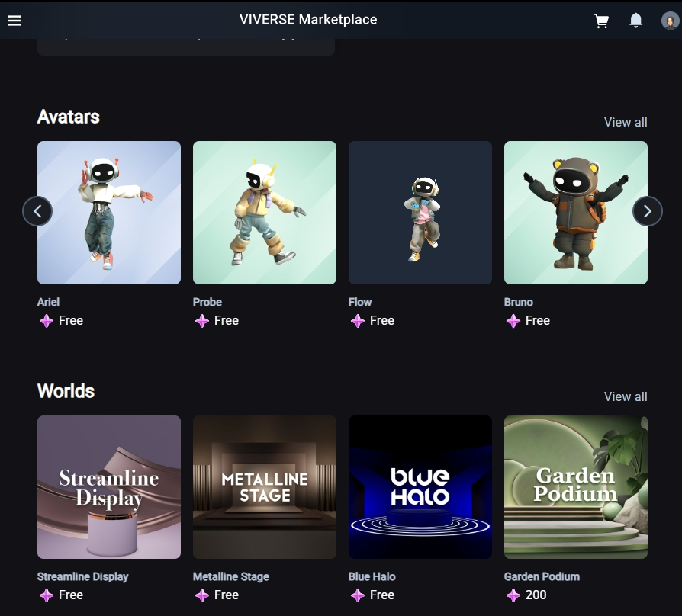
Task: Click the Avatars section heading
Action: point(69,117)
